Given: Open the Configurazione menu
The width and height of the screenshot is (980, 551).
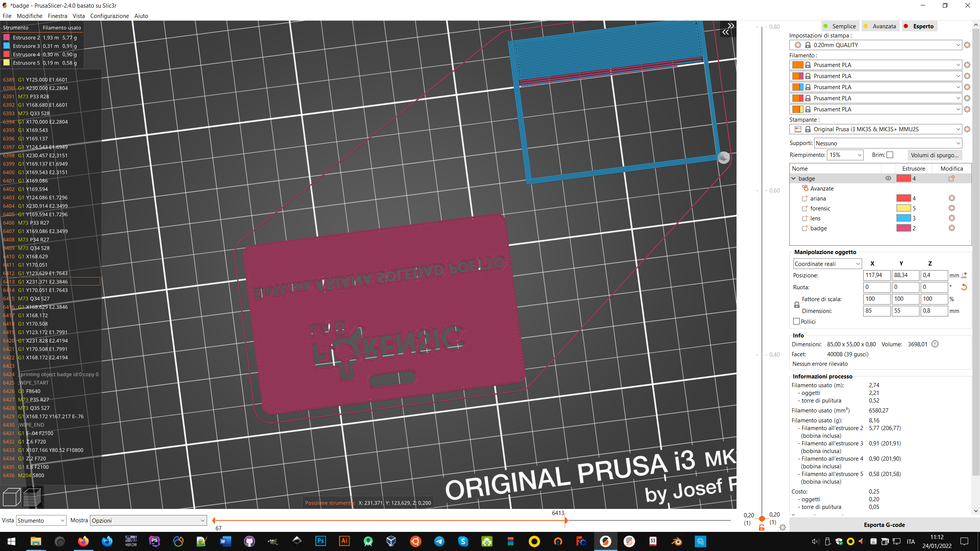Looking at the screenshot, I should (109, 16).
